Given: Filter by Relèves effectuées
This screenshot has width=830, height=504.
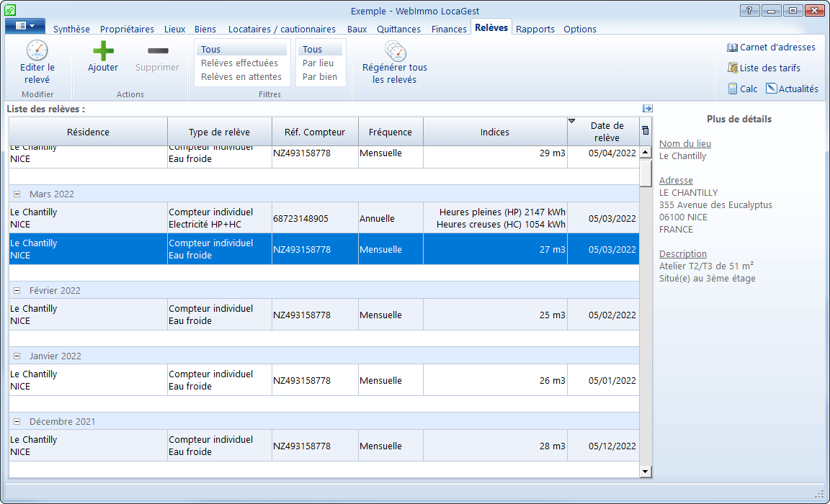Looking at the screenshot, I should [x=239, y=63].
